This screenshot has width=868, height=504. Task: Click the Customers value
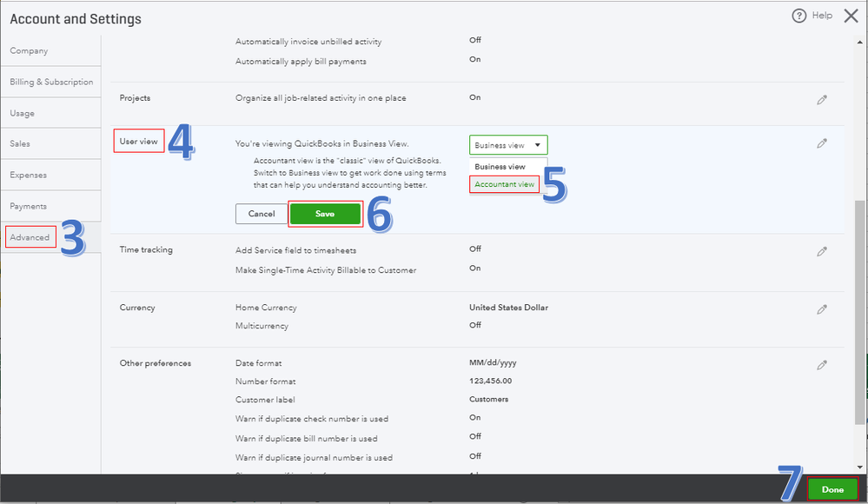[x=489, y=400]
